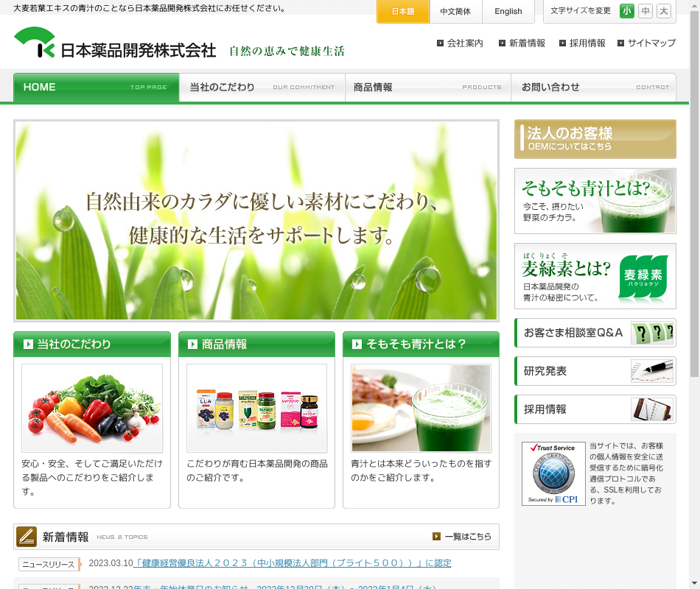Select the HOME navigation tab

coord(97,88)
